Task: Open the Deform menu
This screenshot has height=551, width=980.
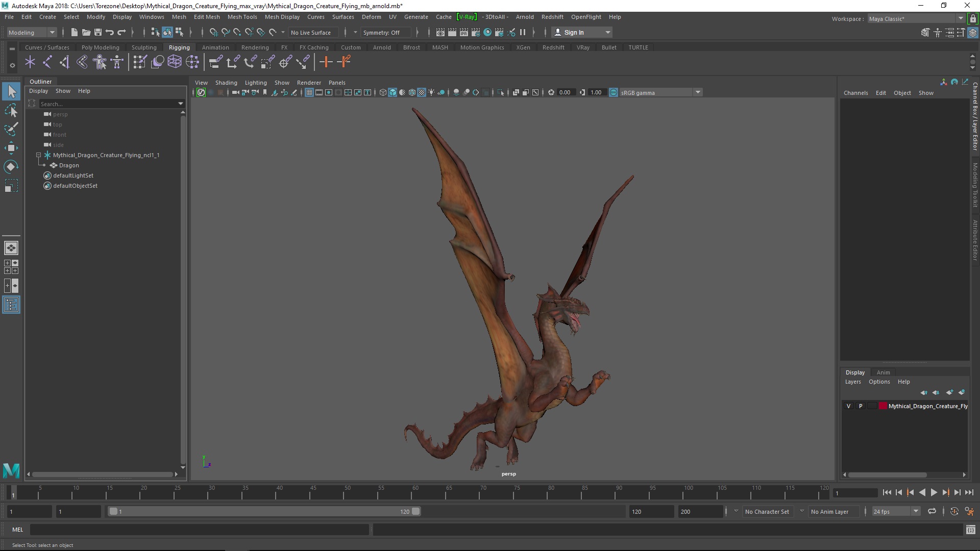Action: coord(371,17)
